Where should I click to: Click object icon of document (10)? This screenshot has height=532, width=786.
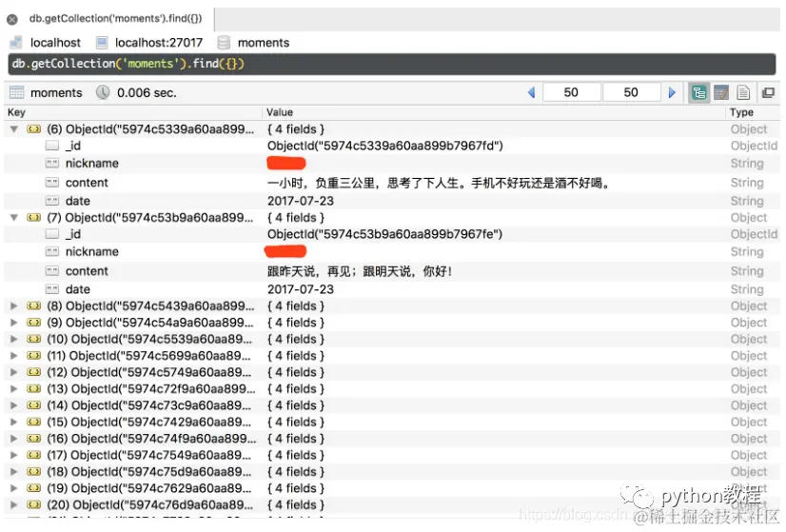34,339
